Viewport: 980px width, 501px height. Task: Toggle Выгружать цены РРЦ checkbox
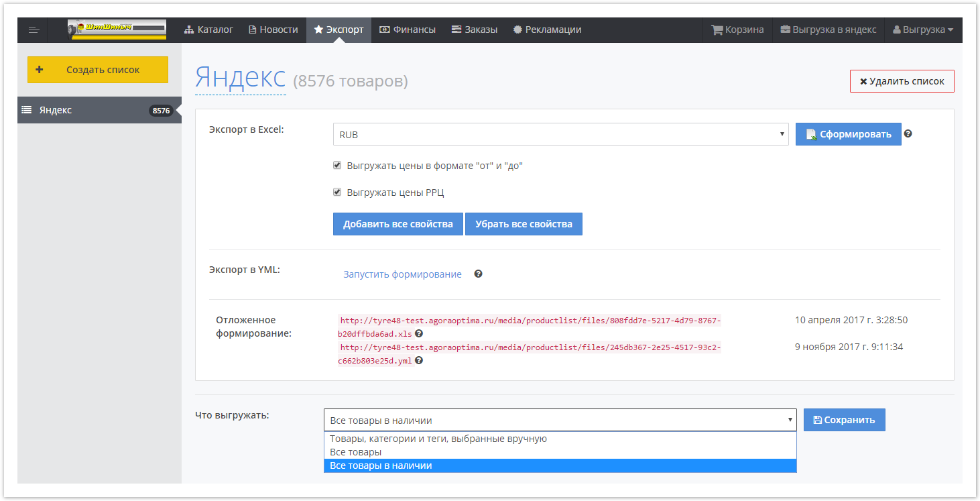[x=338, y=192]
